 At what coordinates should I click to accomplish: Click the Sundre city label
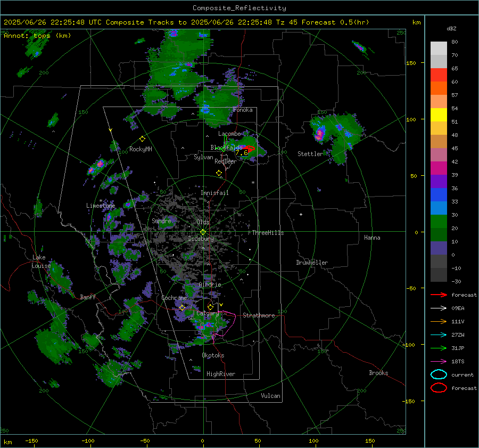161,221
